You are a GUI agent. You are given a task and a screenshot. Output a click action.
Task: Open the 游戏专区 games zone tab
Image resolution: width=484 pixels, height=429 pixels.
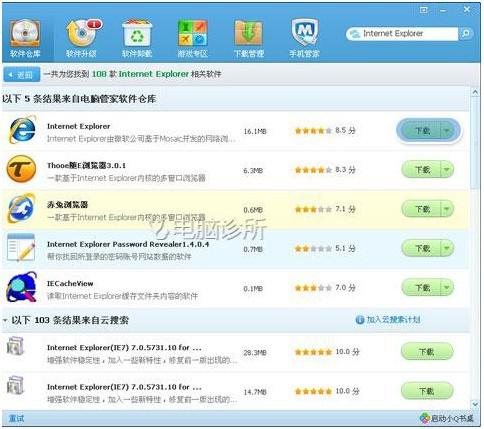193,38
